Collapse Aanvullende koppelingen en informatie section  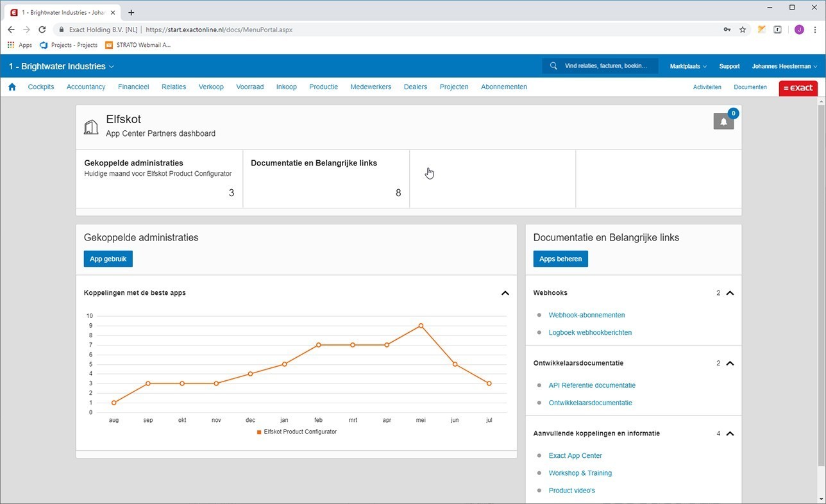point(729,433)
